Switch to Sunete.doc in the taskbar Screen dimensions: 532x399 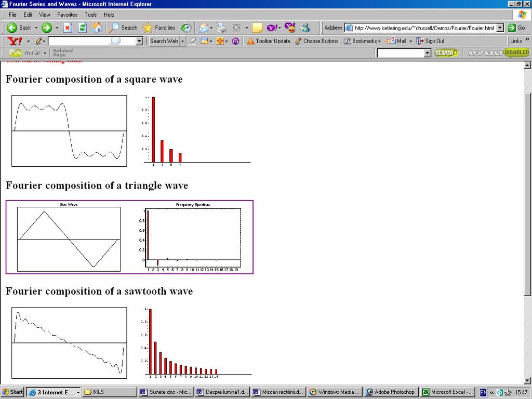166,392
